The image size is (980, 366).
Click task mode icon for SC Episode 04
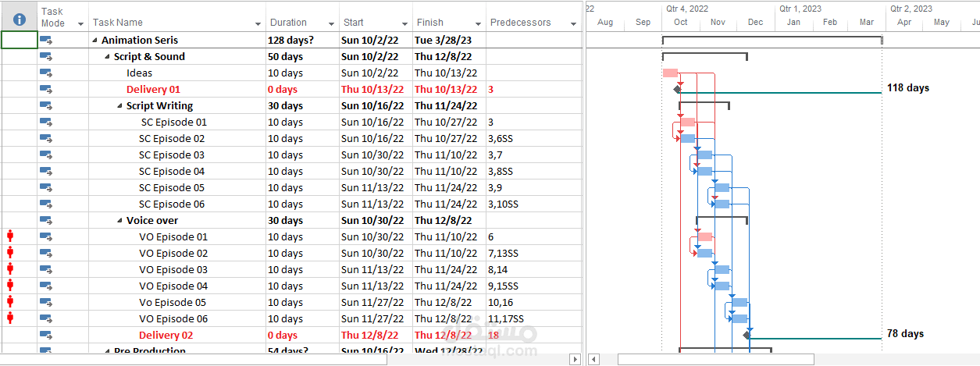[x=46, y=171]
